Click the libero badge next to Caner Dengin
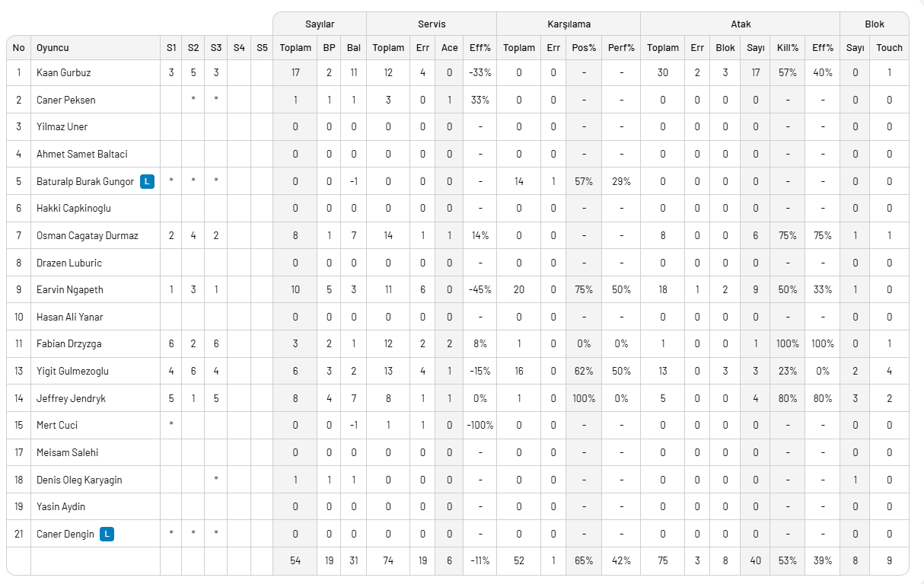The height and width of the screenshot is (584, 924). pyautogui.click(x=107, y=534)
